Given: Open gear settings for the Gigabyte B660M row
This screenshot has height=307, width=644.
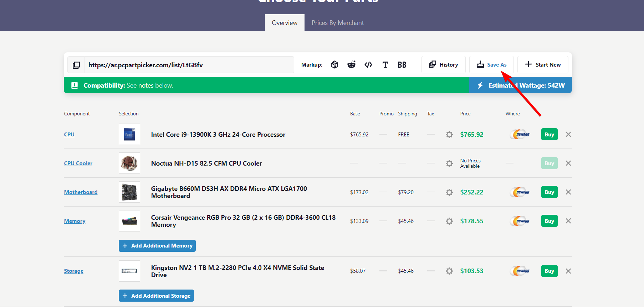Looking at the screenshot, I should pos(449,192).
